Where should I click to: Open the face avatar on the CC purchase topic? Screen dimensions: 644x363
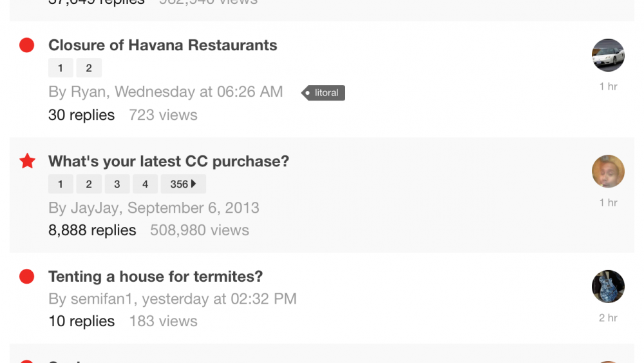[x=608, y=172]
